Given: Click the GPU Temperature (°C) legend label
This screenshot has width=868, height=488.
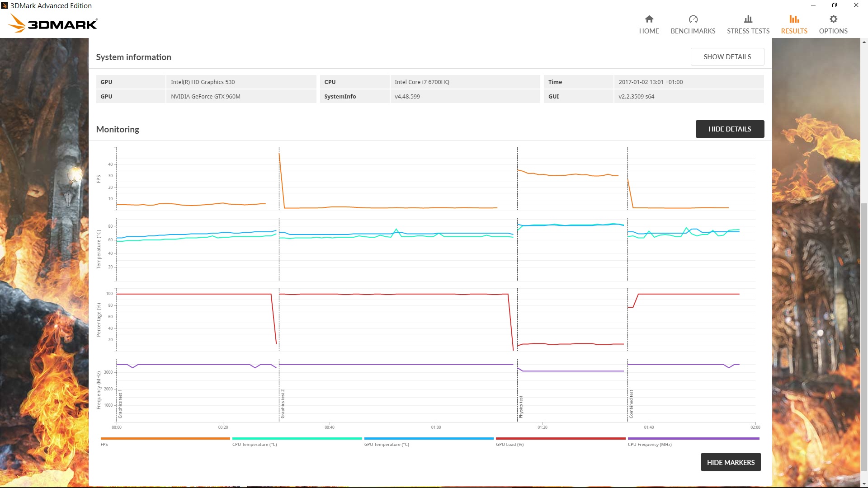Looking at the screenshot, I should point(387,445).
